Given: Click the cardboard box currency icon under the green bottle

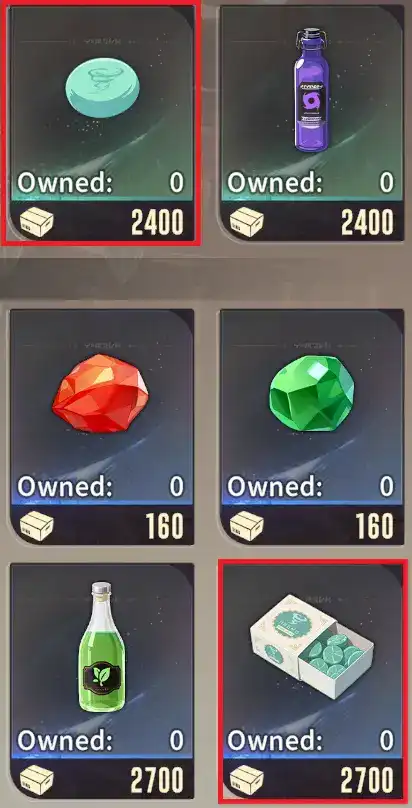Looking at the screenshot, I should [x=37, y=780].
